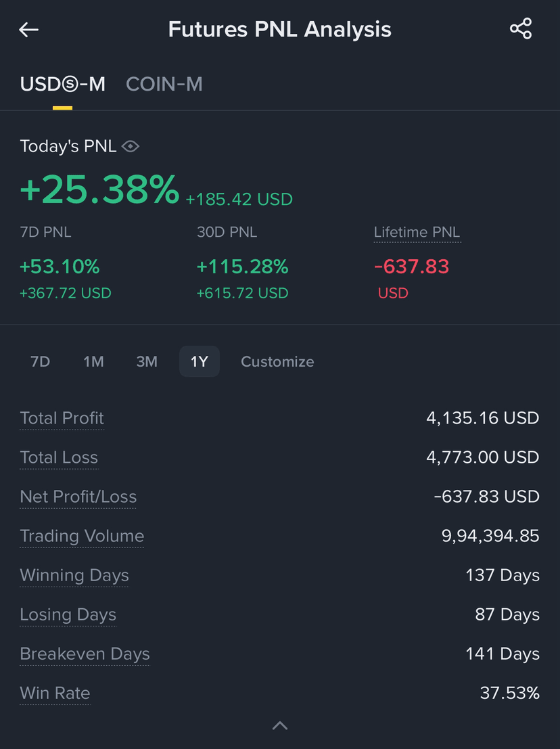
Task: Open the Net Profit/Loss definition
Action: pos(78,497)
